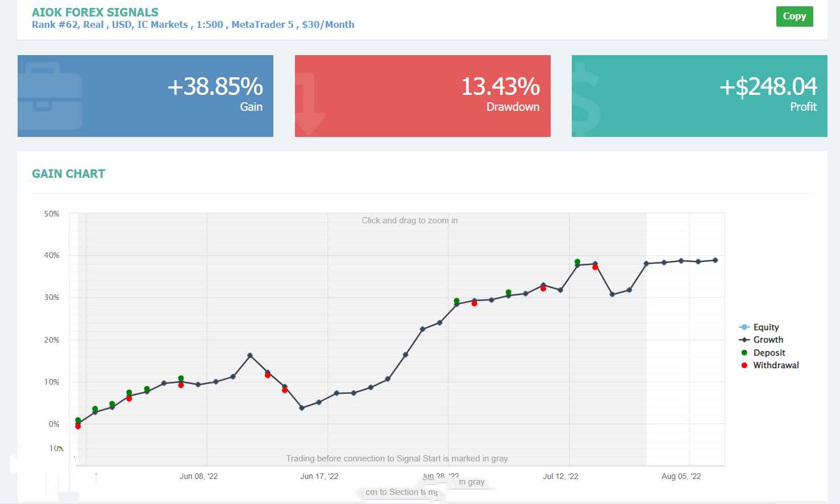The width and height of the screenshot is (840, 504).
Task: Click the dollar sign icon on the Profit card
Action: (586, 101)
